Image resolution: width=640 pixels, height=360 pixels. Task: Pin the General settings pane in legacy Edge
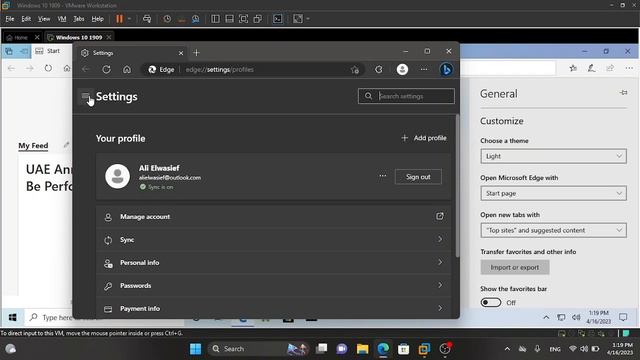[623, 93]
